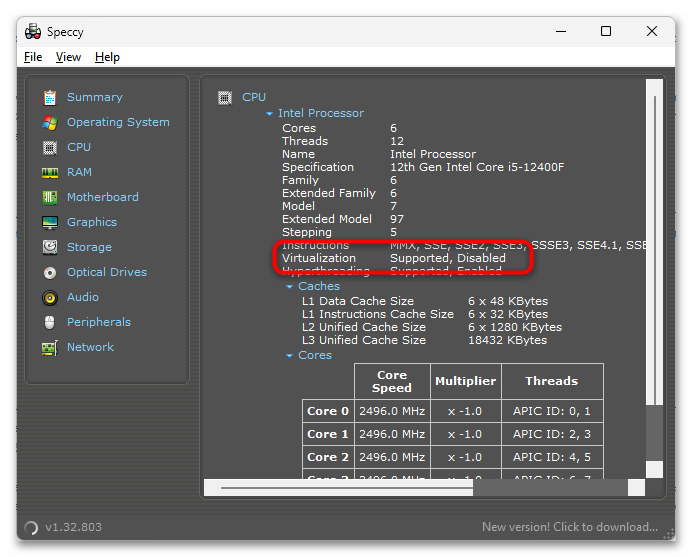
Task: Click the L2 Unified Cache Size row
Action: 432,327
